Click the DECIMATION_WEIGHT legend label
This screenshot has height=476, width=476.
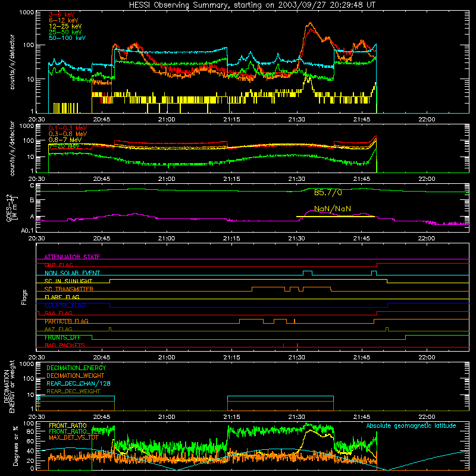76,376
